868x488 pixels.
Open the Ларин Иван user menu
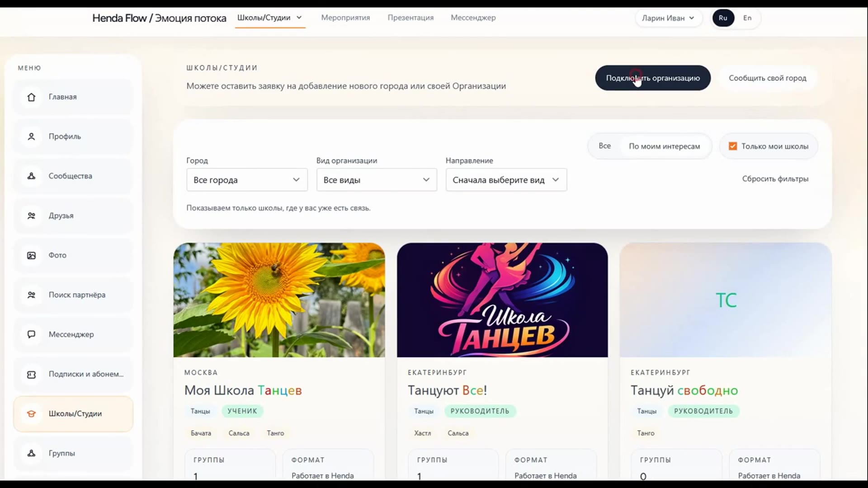coord(668,18)
